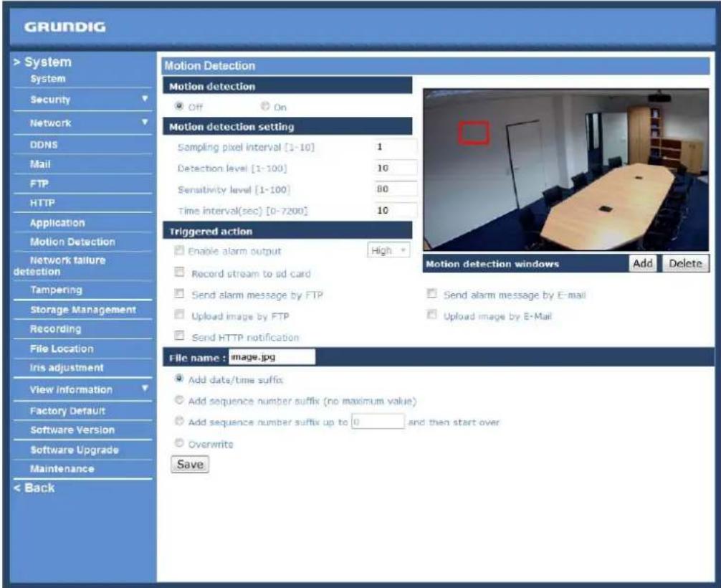The width and height of the screenshot is (721, 588).
Task: Click sequence number maximum value field
Action: click(x=378, y=421)
